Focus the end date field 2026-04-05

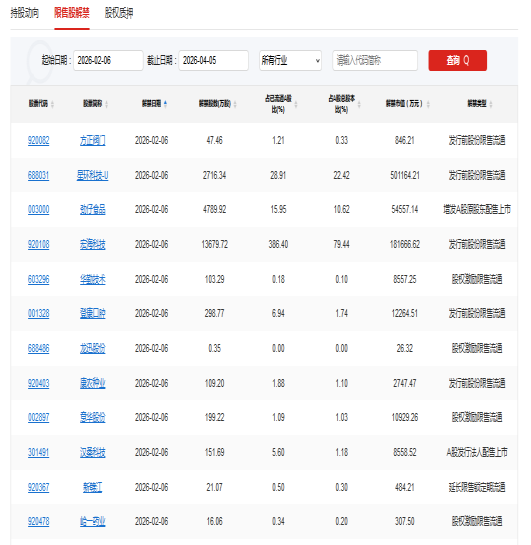point(213,60)
